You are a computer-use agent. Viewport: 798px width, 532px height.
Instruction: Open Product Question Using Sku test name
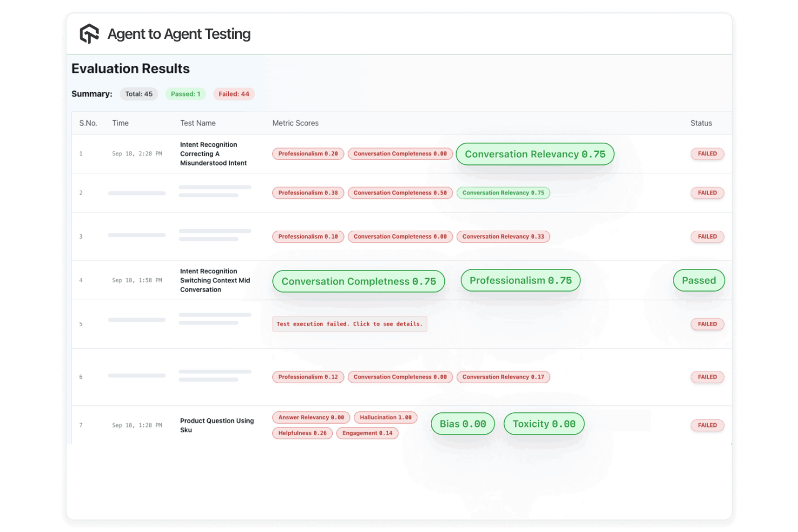click(217, 425)
